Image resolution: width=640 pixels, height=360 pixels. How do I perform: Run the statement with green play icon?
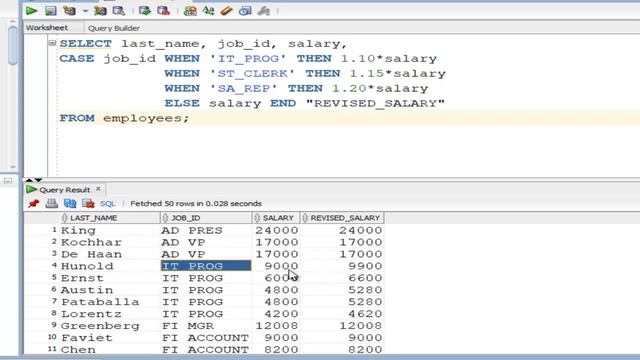pos(31,11)
